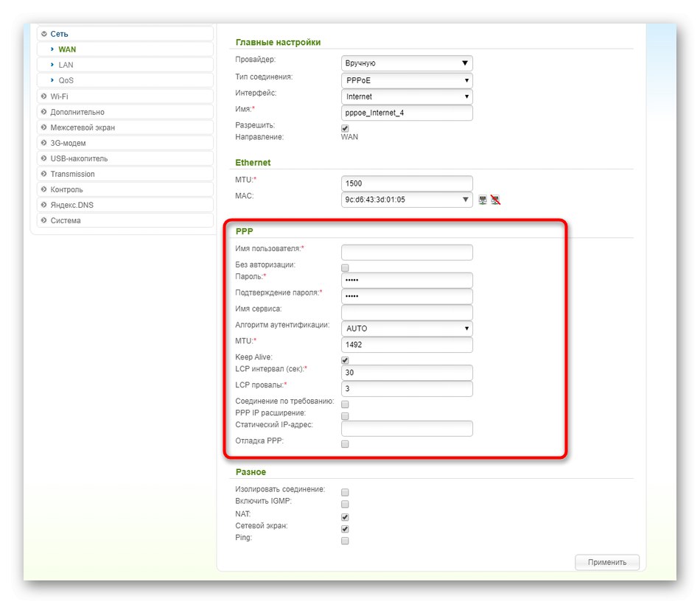Expand the USB-накопитель section
Screen dimensions: 700x604
click(x=125, y=158)
